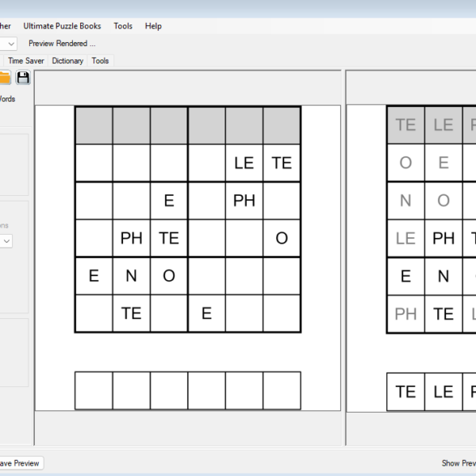Click the Save floppy disk icon

(23, 78)
